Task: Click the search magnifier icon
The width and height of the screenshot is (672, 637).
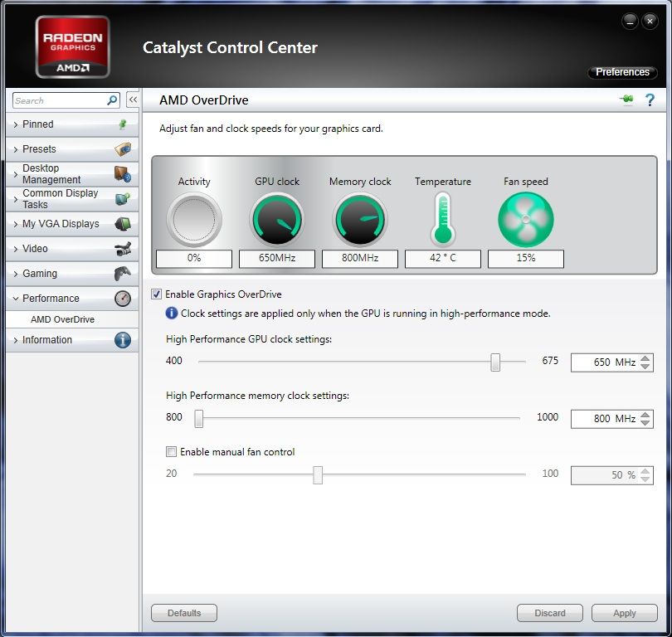Action: click(112, 100)
